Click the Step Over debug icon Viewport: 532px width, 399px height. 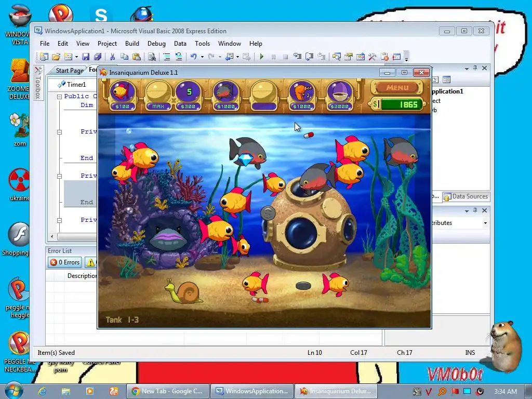(x=310, y=57)
